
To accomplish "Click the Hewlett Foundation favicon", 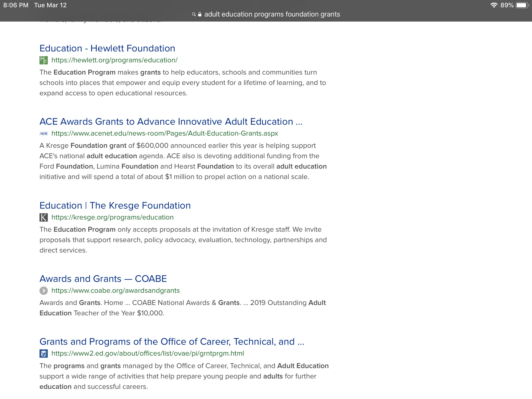I will (x=43, y=60).
